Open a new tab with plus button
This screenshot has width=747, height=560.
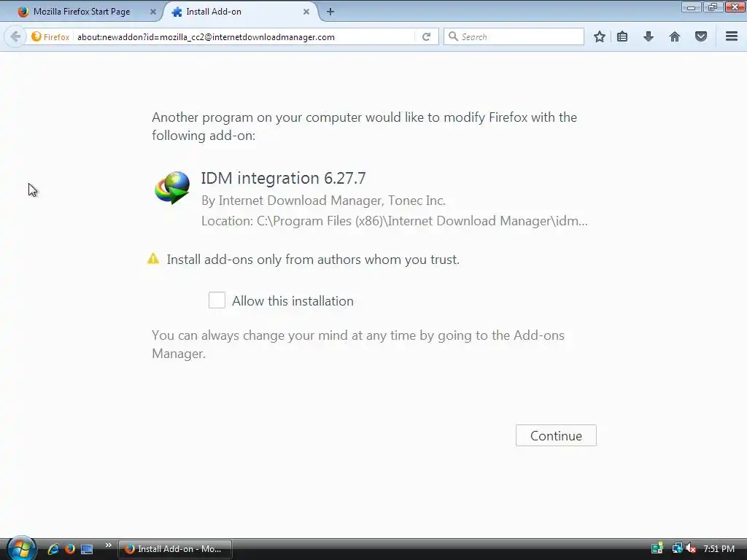click(330, 12)
